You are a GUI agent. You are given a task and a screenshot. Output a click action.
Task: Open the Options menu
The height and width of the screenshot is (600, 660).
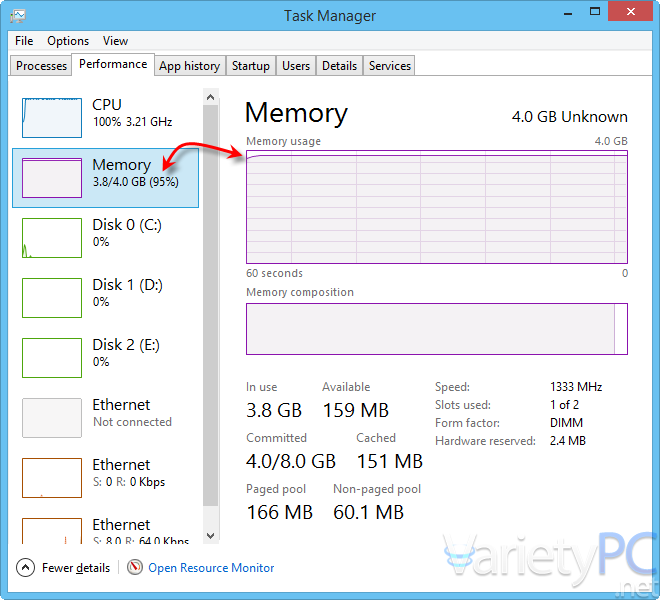click(68, 41)
